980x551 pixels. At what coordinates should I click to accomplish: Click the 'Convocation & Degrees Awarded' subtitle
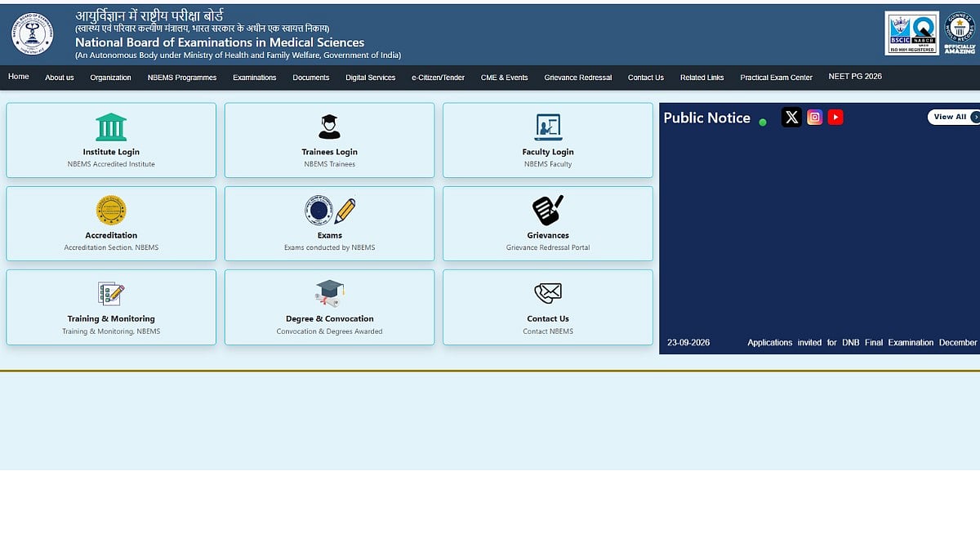point(329,331)
